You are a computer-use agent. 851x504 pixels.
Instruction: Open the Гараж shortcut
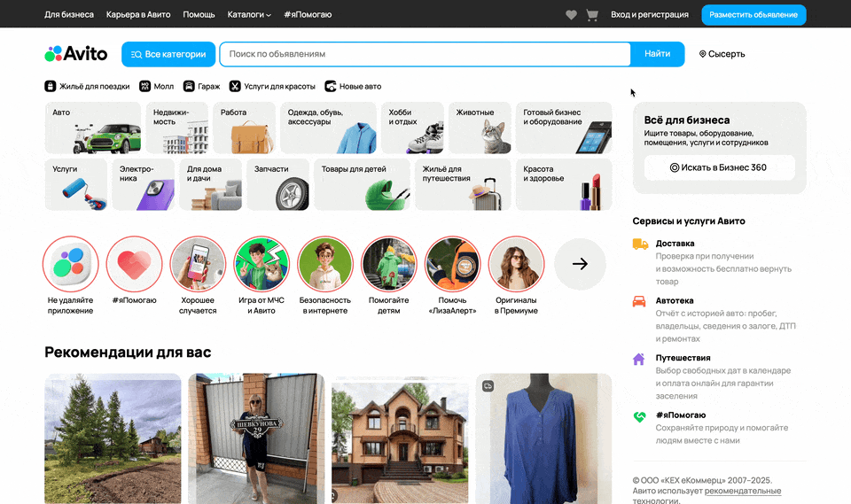click(x=202, y=86)
